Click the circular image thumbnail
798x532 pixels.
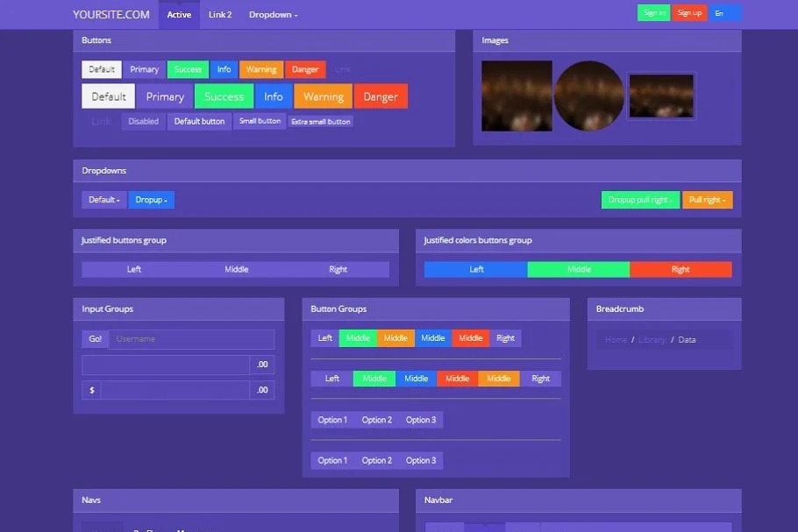point(589,96)
